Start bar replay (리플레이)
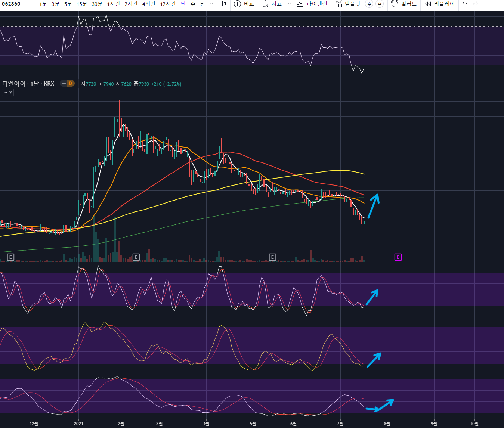Viewport: 504px width, 428px height. click(x=440, y=4)
